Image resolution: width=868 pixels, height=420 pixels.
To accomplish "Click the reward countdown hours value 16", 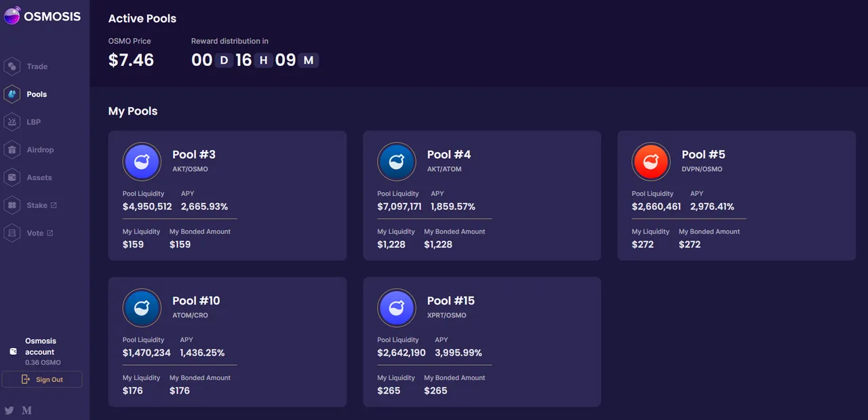I will pyautogui.click(x=244, y=60).
